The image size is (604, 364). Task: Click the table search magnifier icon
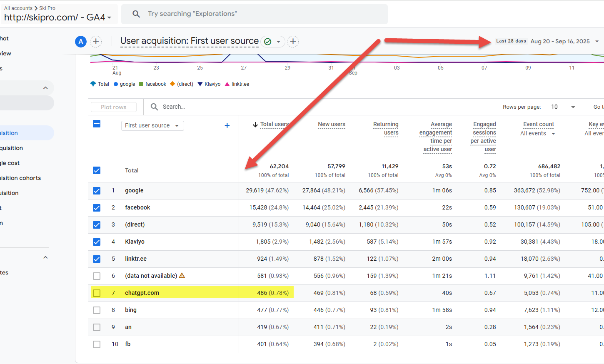(x=154, y=107)
